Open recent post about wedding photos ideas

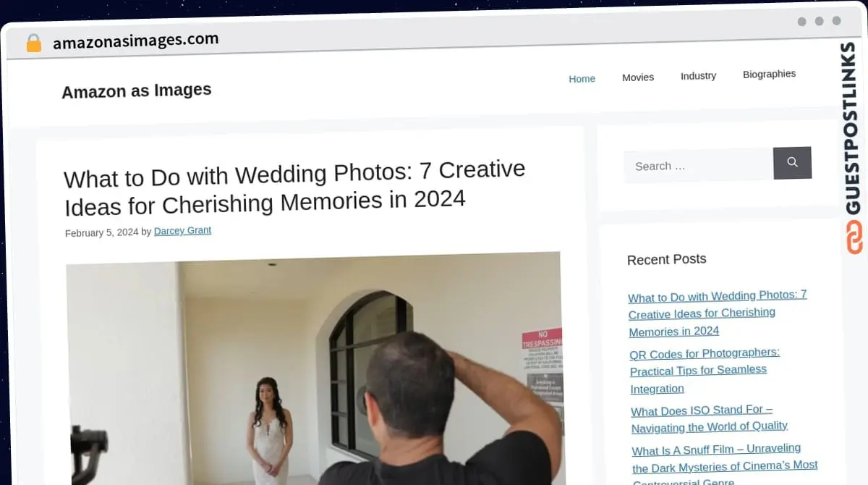(718, 313)
